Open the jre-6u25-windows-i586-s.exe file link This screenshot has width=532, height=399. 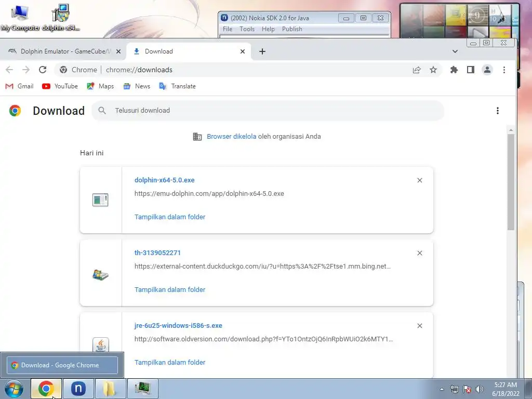click(179, 325)
